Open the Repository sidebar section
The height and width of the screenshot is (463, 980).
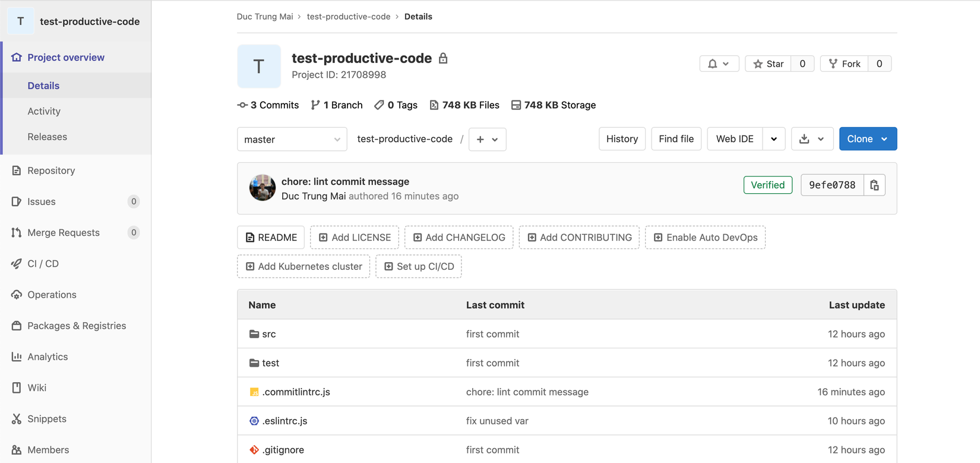click(x=51, y=171)
